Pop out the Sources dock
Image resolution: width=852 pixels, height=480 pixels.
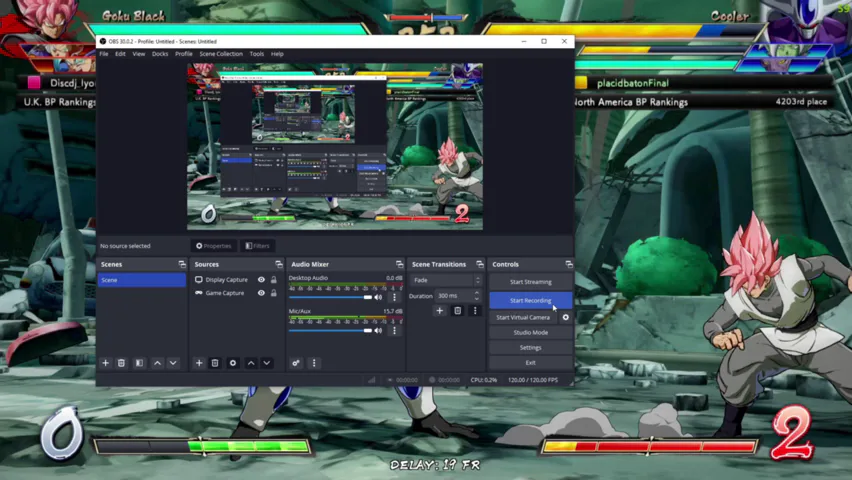279,264
